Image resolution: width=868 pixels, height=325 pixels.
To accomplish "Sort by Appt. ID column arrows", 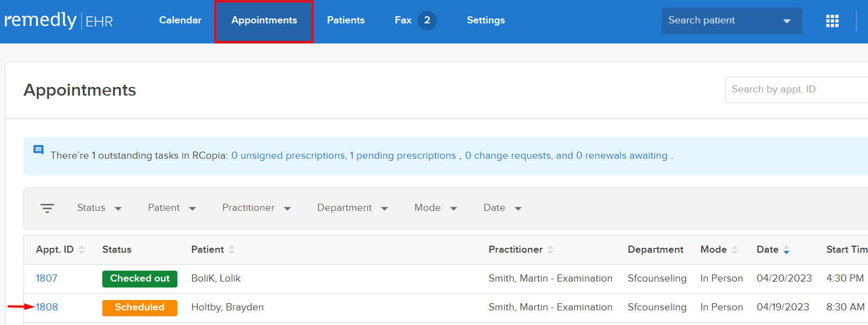I will (x=82, y=249).
